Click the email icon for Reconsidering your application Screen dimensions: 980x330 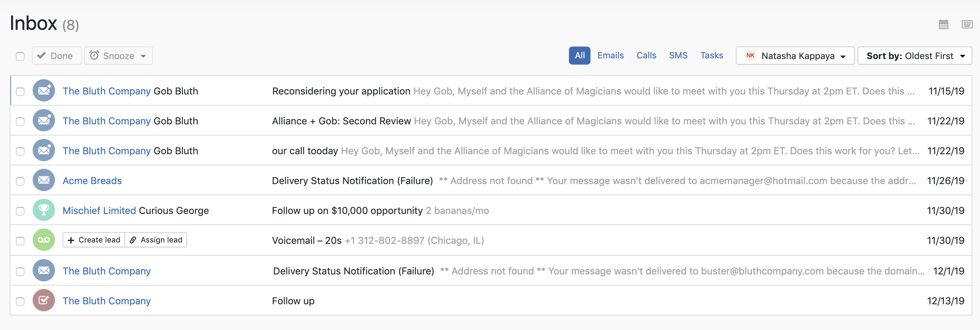44,91
